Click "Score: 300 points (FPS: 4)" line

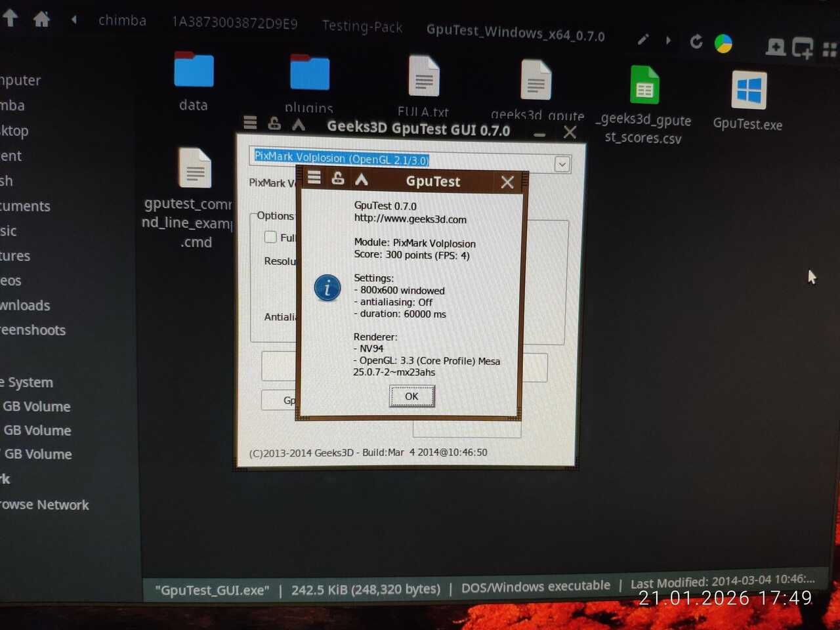click(x=411, y=255)
